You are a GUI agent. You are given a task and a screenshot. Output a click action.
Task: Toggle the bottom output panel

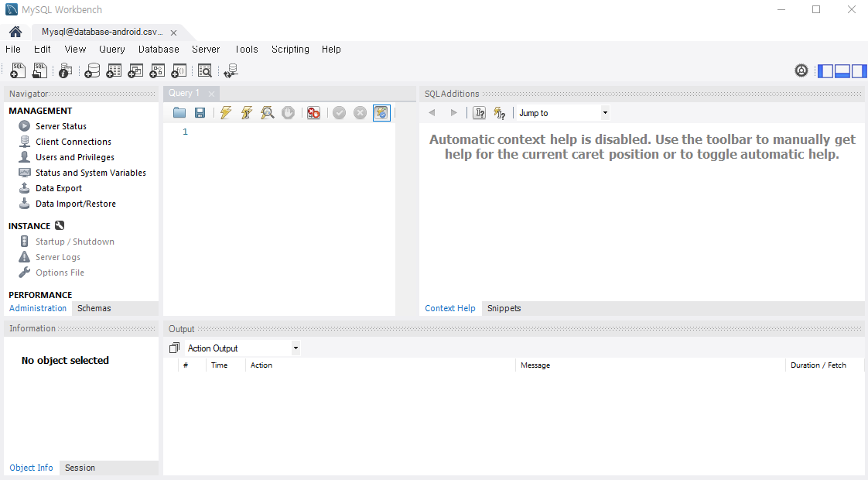[x=842, y=71]
